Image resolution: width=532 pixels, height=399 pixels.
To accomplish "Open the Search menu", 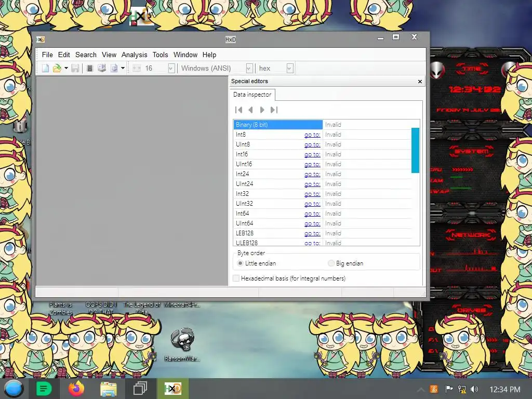I will tap(86, 55).
